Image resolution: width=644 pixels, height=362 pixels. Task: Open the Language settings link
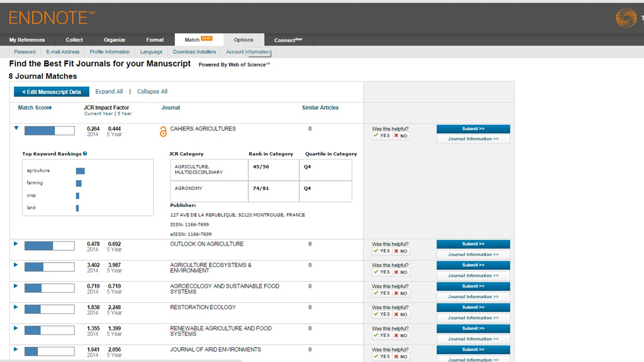[151, 52]
